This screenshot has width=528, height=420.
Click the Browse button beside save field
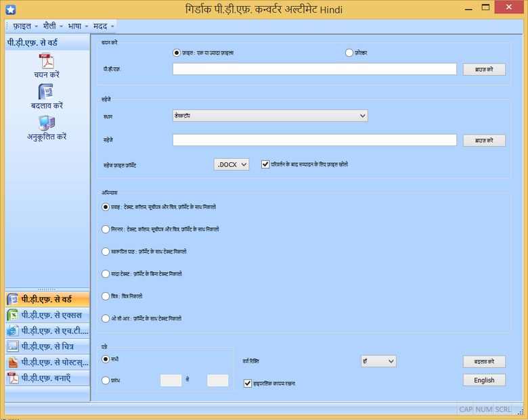click(484, 141)
